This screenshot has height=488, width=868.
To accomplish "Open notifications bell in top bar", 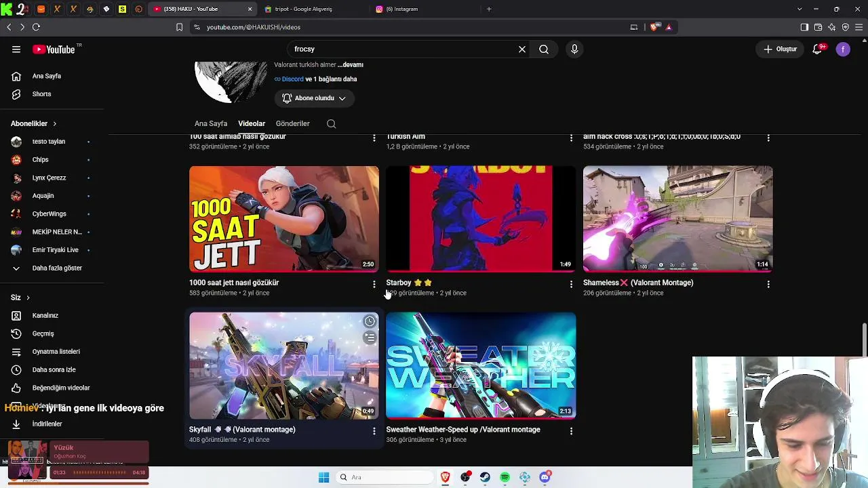I will pyautogui.click(x=818, y=49).
